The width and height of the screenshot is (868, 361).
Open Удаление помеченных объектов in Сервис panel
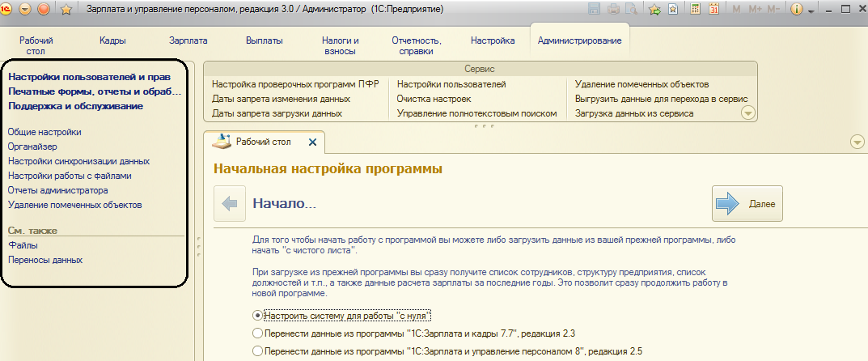(641, 84)
